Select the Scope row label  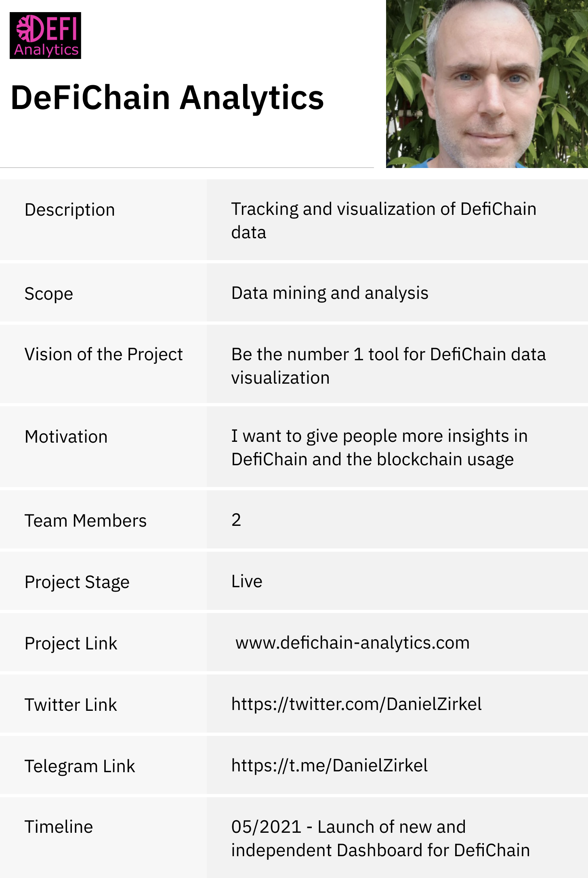49,294
